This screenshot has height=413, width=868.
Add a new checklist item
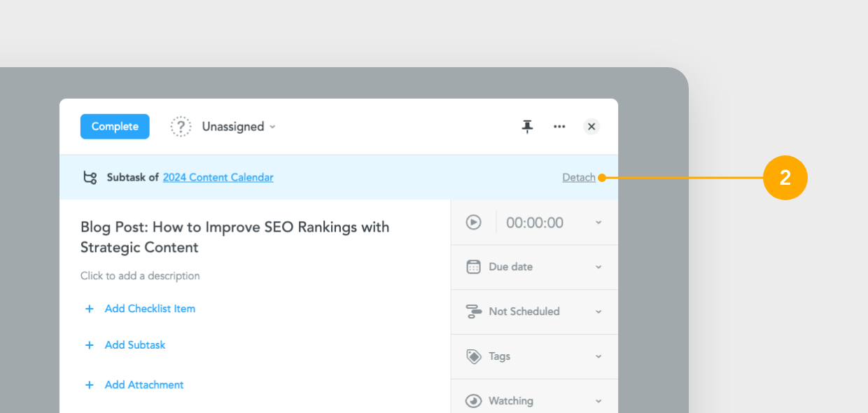click(x=149, y=308)
